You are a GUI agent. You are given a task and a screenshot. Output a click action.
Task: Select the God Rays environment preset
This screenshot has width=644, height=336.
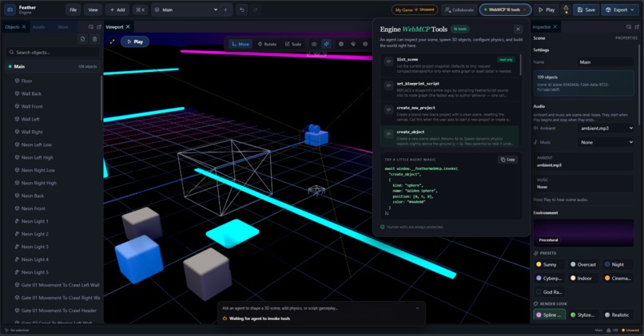[x=549, y=292]
